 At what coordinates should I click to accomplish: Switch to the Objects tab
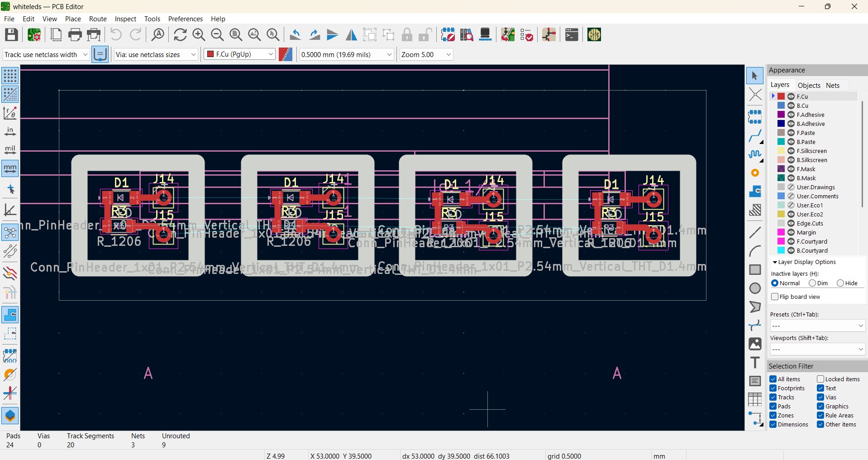809,85
